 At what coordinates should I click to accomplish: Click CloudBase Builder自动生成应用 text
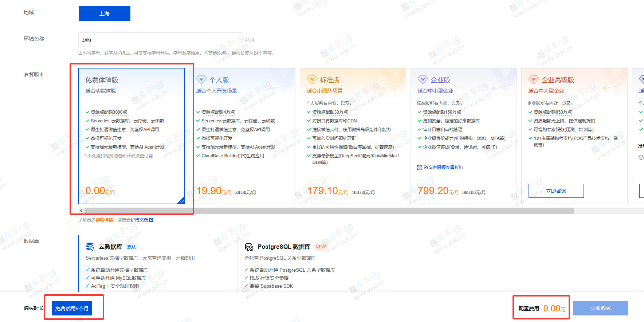click(x=233, y=156)
